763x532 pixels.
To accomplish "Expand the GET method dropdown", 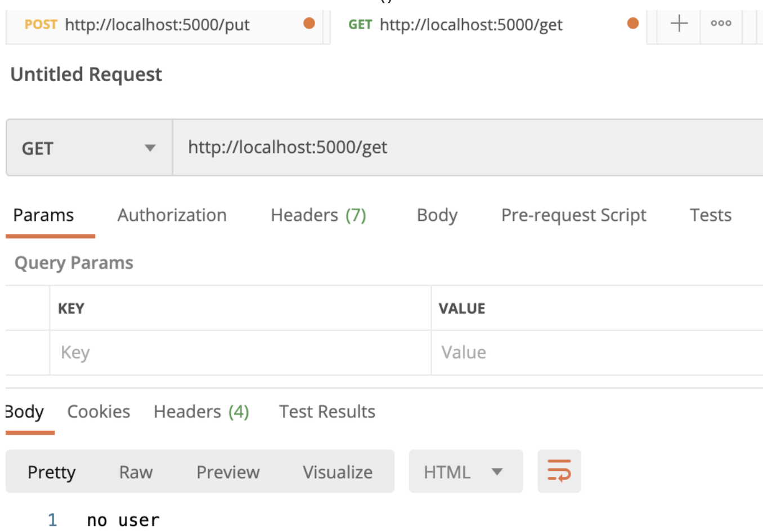I will pos(89,148).
